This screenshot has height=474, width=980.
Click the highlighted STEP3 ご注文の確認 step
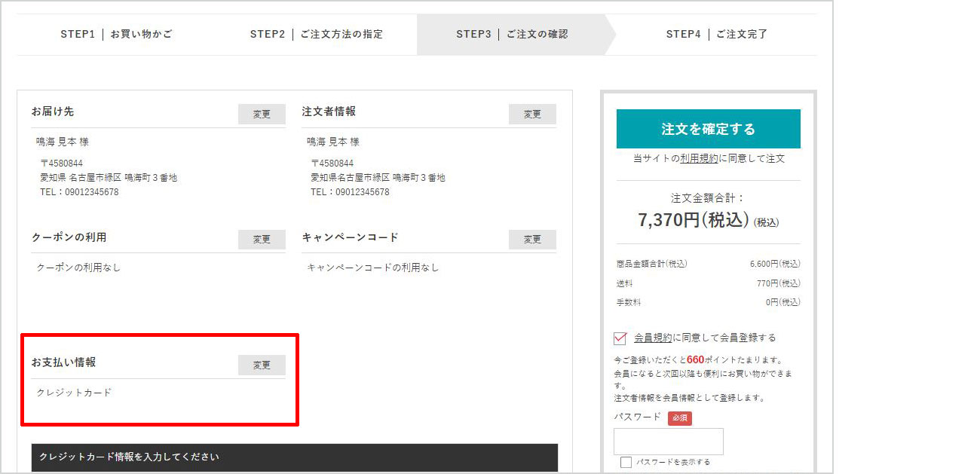(516, 33)
